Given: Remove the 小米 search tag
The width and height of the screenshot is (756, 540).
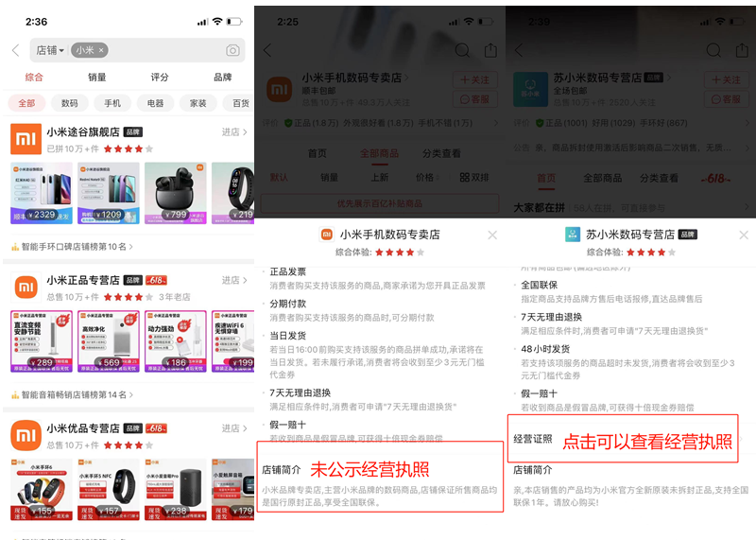Looking at the screenshot, I should tap(101, 50).
